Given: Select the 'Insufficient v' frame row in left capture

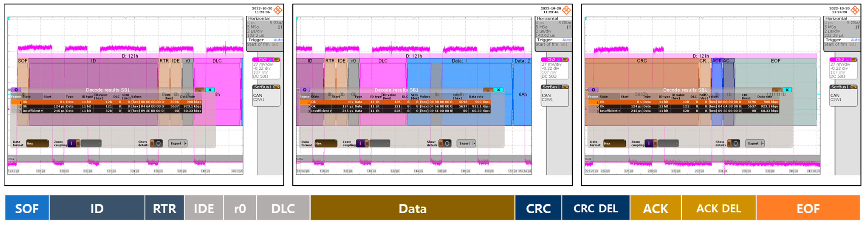Looking at the screenshot, I should [x=106, y=111].
